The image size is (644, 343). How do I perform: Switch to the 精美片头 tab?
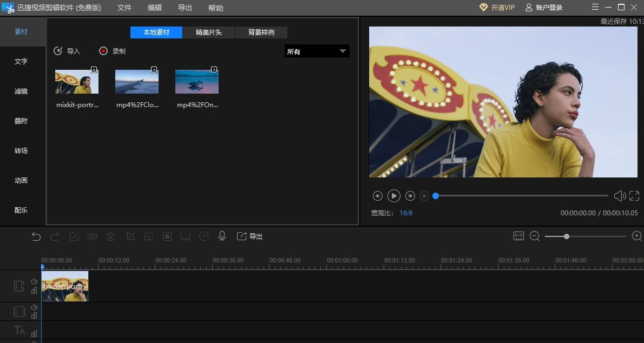209,32
